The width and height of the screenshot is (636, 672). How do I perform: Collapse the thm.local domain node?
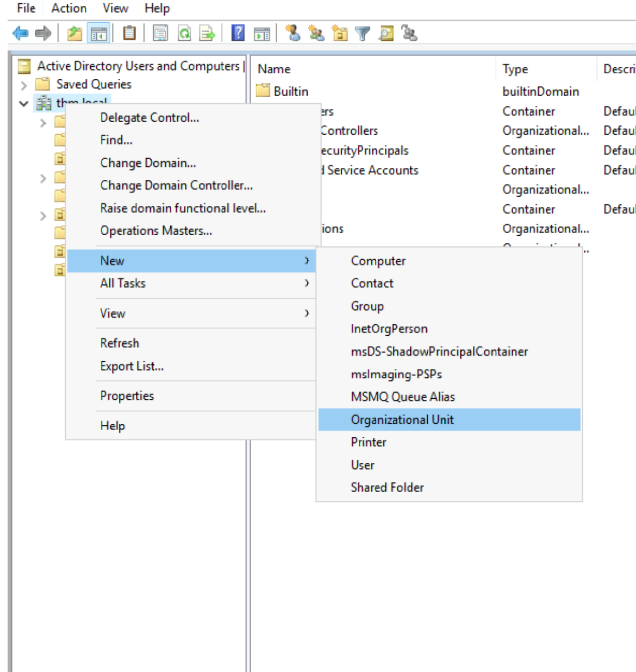point(23,103)
